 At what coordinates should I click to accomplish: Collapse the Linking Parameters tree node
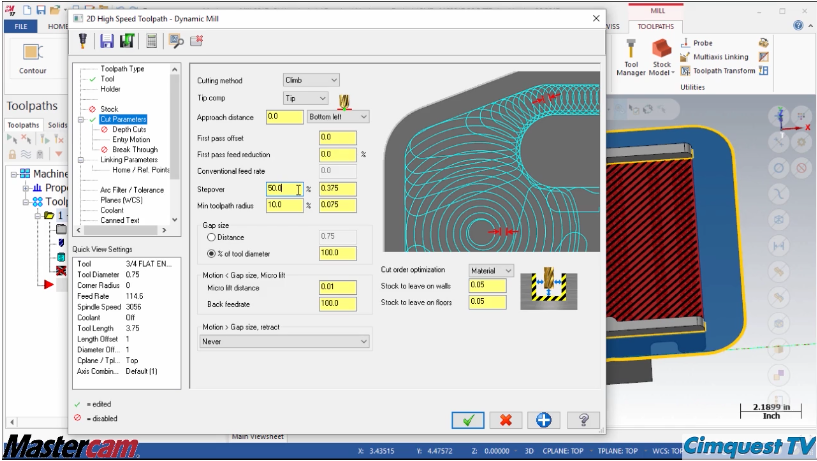81,160
